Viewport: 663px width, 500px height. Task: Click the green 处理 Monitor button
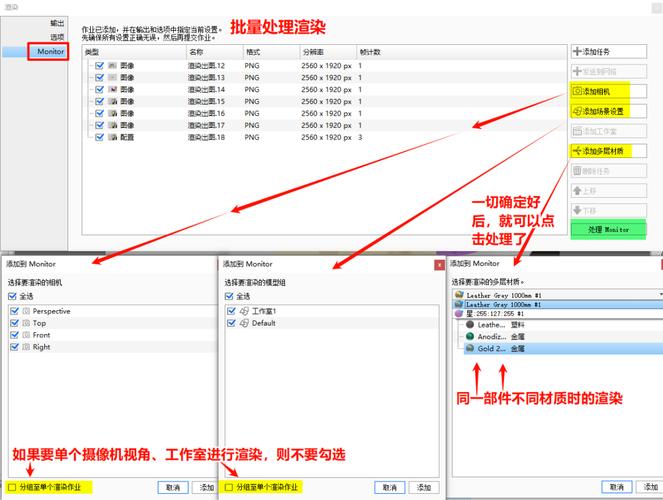[x=608, y=230]
